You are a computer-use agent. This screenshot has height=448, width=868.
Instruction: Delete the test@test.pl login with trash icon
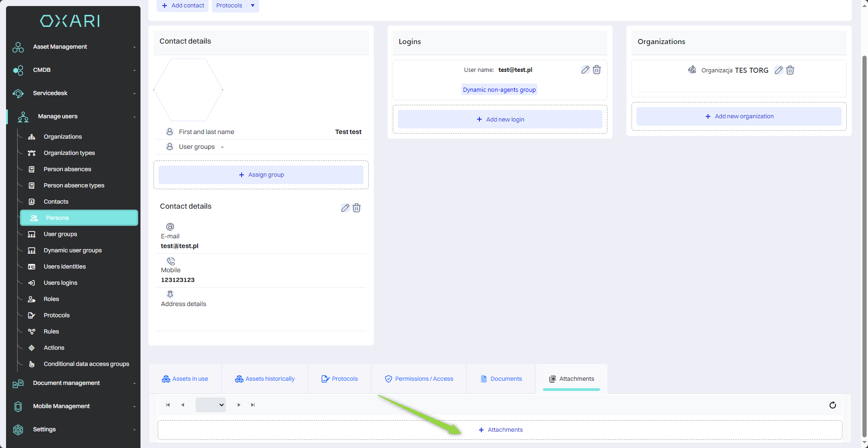tap(597, 70)
